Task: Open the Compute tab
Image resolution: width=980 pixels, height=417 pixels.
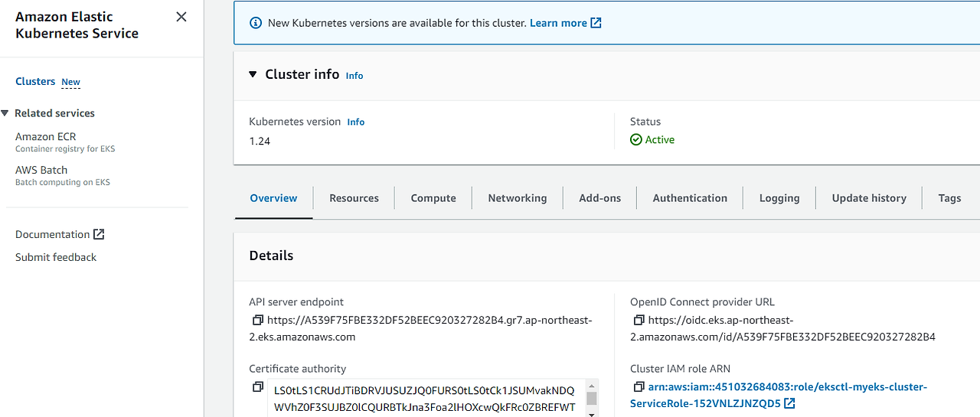Action: point(433,198)
